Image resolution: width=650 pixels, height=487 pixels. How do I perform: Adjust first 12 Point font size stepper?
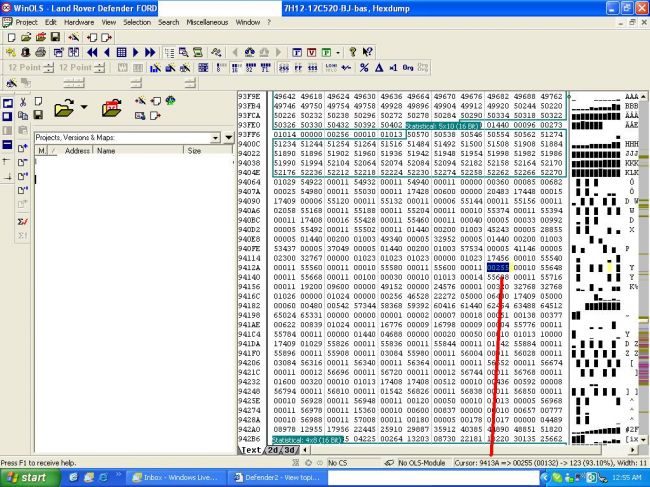click(x=49, y=68)
